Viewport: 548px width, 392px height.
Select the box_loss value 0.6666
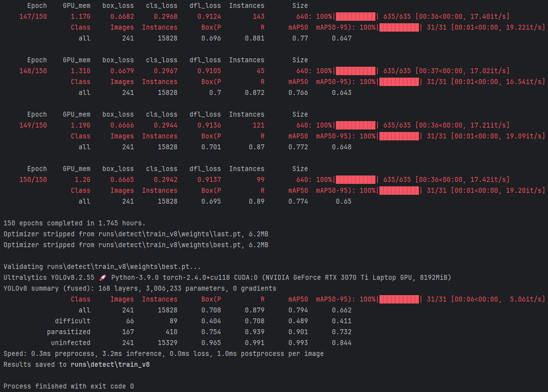pyautogui.click(x=122, y=126)
